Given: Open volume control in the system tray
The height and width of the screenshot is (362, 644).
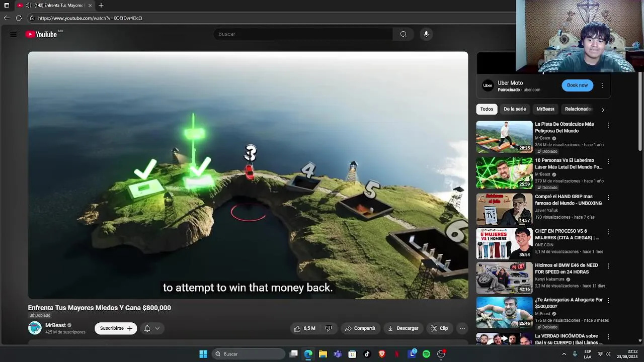Looking at the screenshot, I should click(608, 354).
